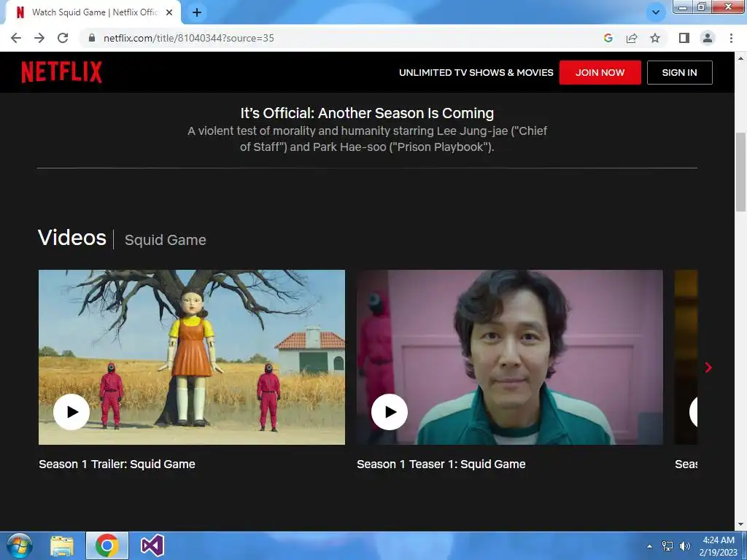Image resolution: width=747 pixels, height=560 pixels.
Task: Play the Season 1 Trailer video
Action: coord(71,412)
